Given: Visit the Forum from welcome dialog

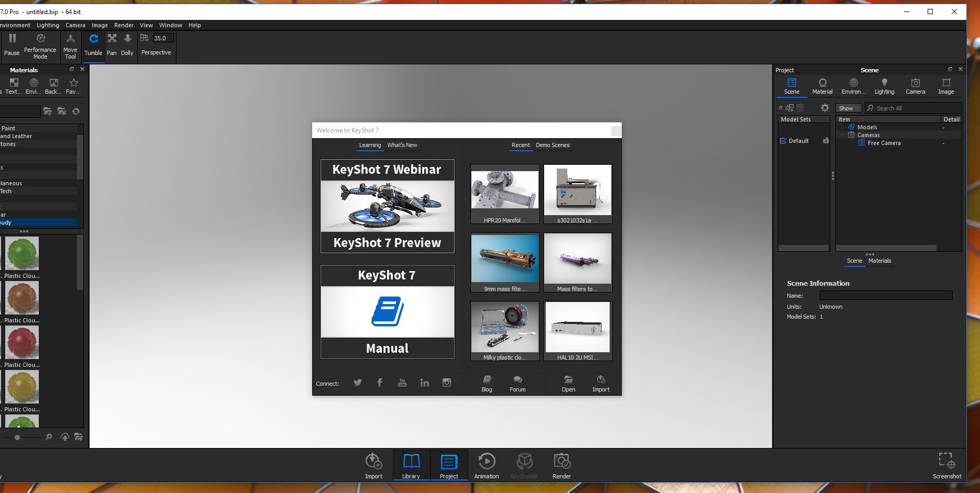Looking at the screenshot, I should (x=517, y=384).
